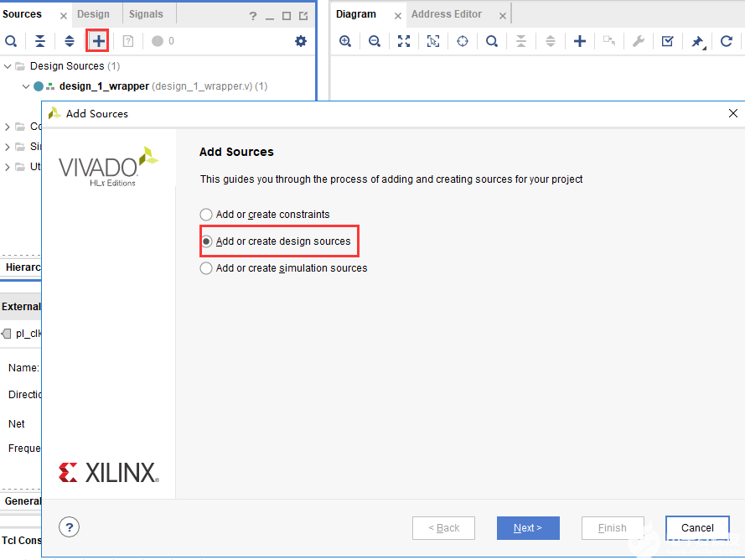Screen dimensions: 745x560
Task: Switch to Design tab
Action: (93, 14)
